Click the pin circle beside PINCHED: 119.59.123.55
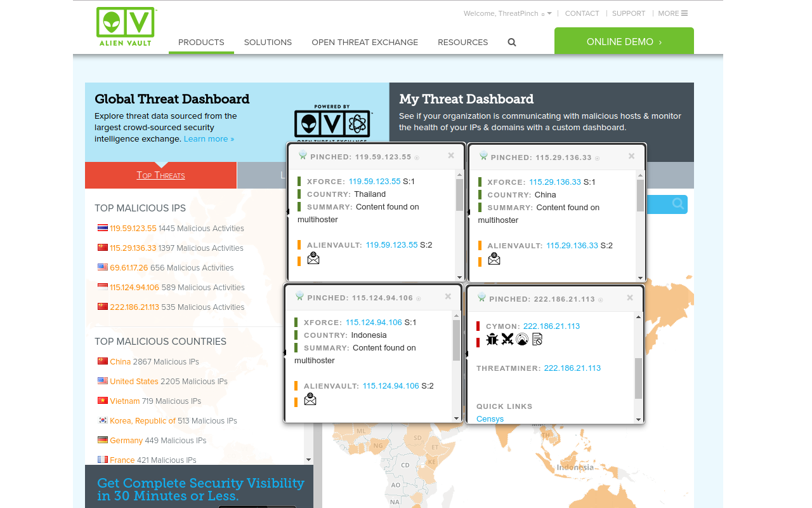 (417, 157)
